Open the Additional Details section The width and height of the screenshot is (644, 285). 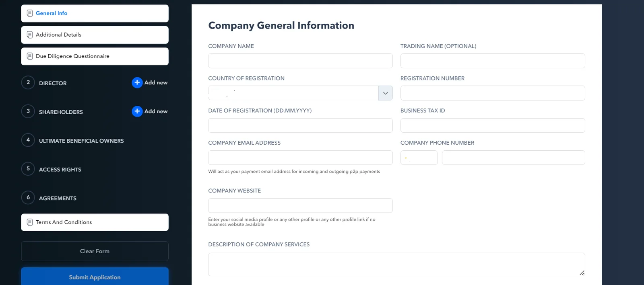coord(95,35)
